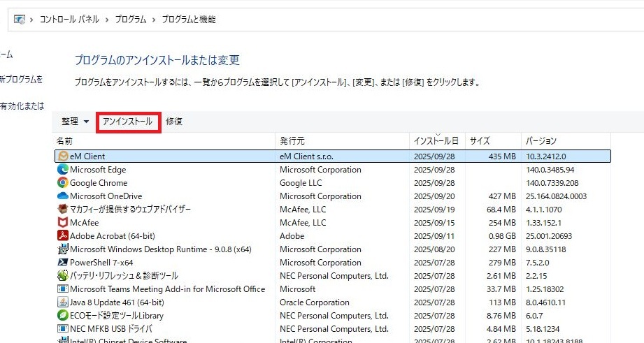Select the Microsoft Edge icon in list
The image size is (644, 343).
click(x=63, y=170)
